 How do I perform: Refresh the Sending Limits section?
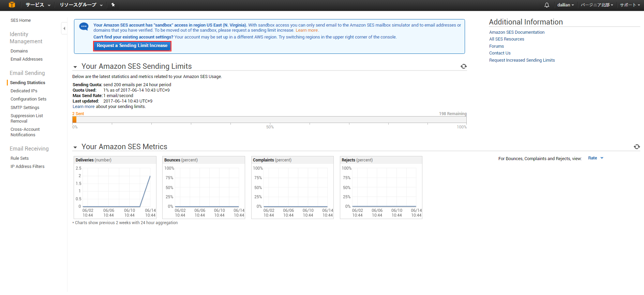(464, 66)
